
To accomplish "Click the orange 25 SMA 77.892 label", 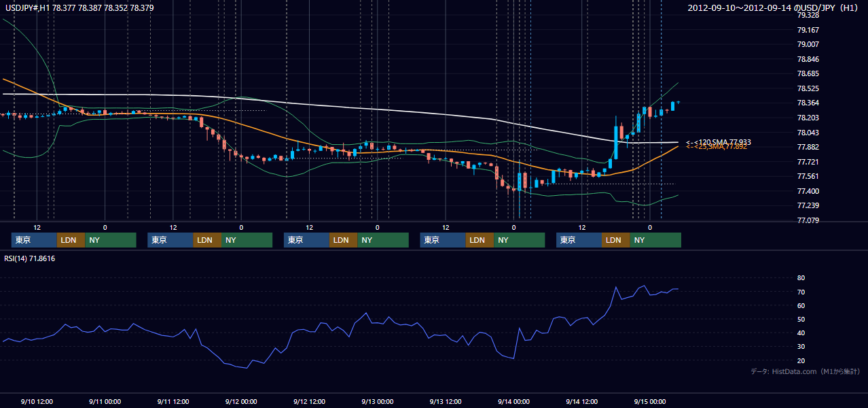I will click(x=717, y=147).
